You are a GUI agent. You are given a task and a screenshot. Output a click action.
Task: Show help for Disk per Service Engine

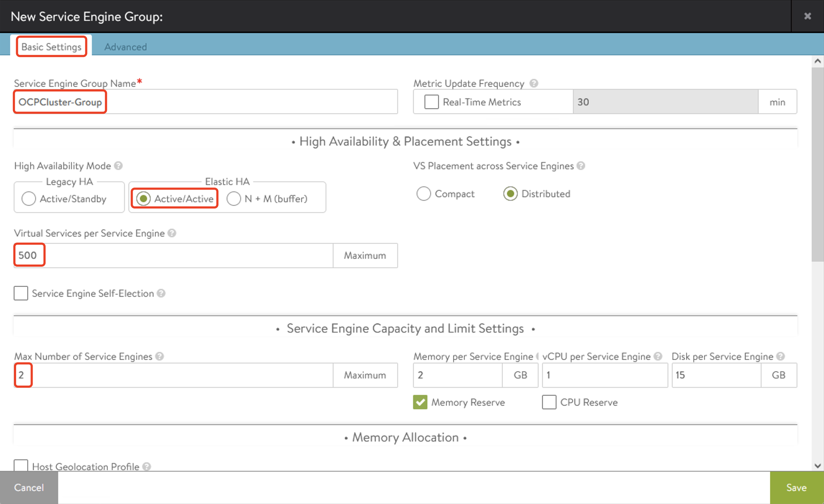click(x=781, y=356)
